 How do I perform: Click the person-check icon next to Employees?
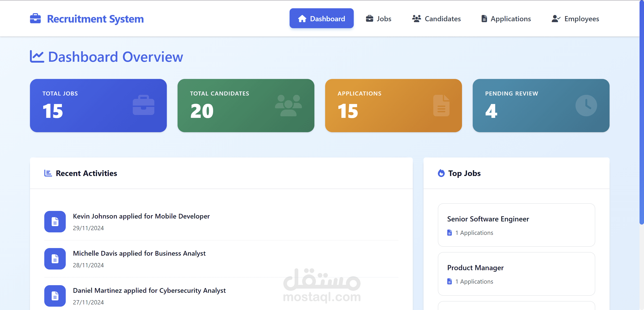(x=555, y=18)
